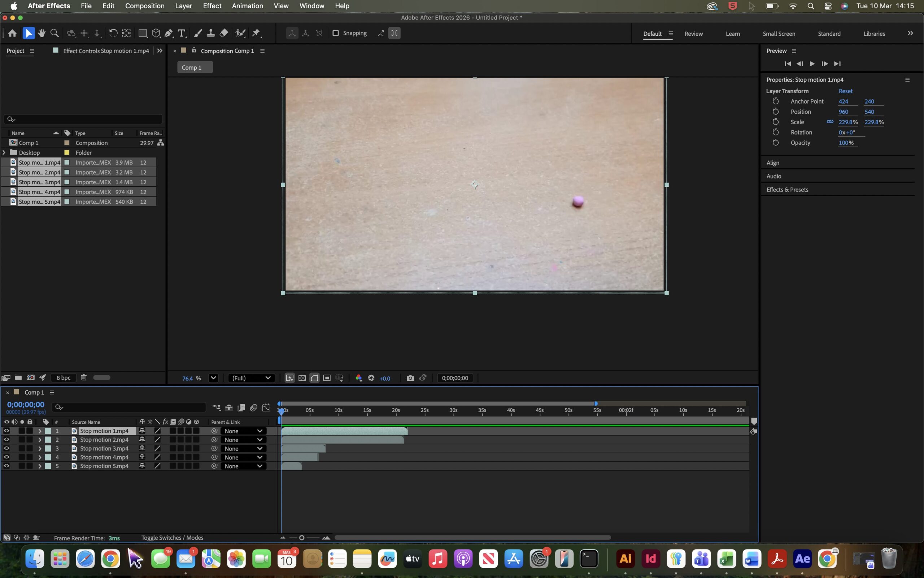Select the Clone Stamp tool
The image size is (924, 578).
tap(210, 33)
